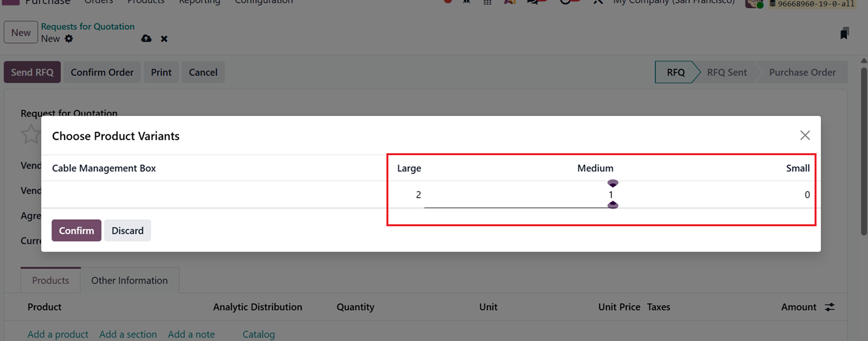Decrease the Medium quantity using down arrow
Image resolution: width=868 pixels, height=341 pixels.
pyautogui.click(x=613, y=205)
